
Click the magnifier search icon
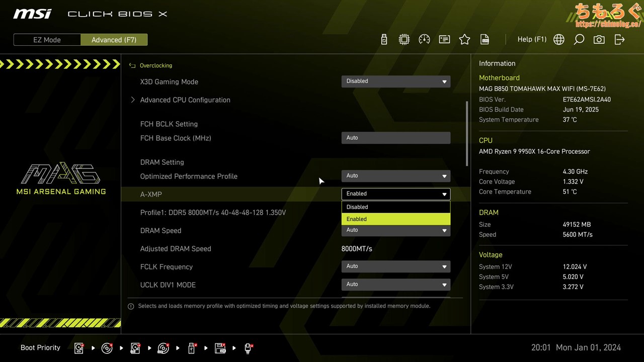[x=579, y=40]
